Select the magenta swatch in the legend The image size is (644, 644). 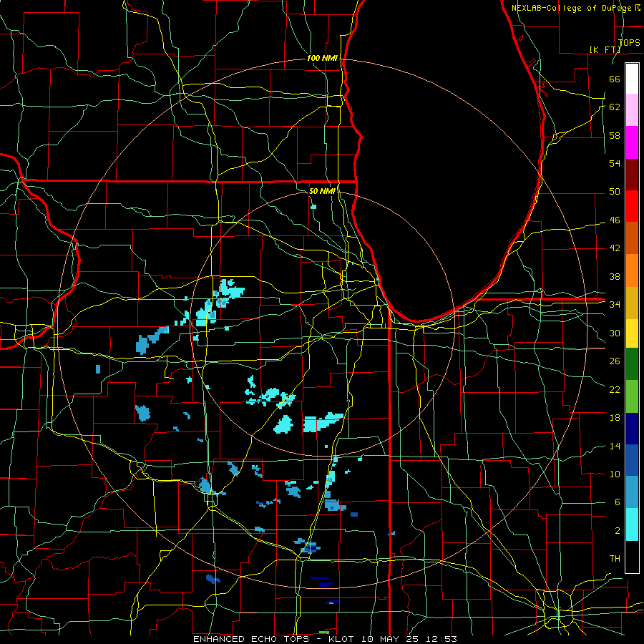click(632, 142)
